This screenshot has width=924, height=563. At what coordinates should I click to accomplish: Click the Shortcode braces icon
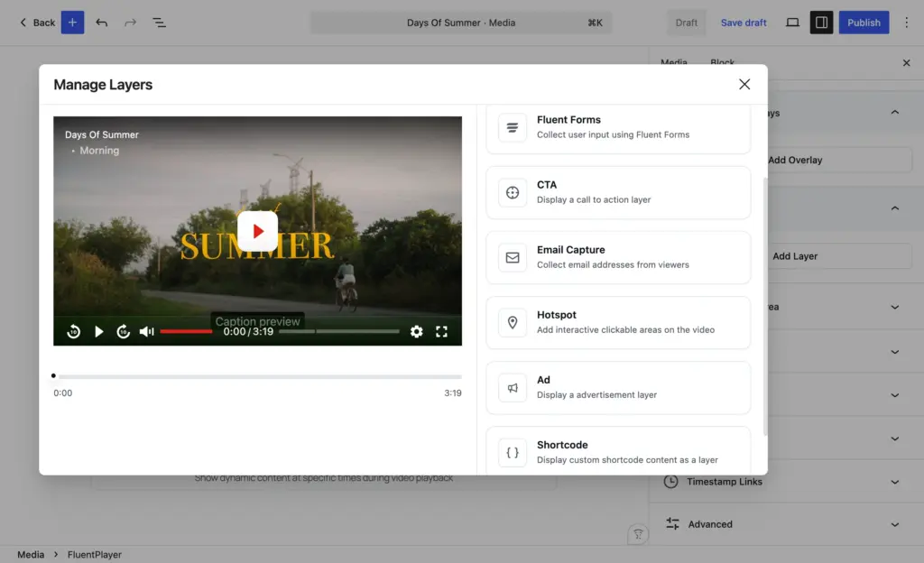coord(513,453)
